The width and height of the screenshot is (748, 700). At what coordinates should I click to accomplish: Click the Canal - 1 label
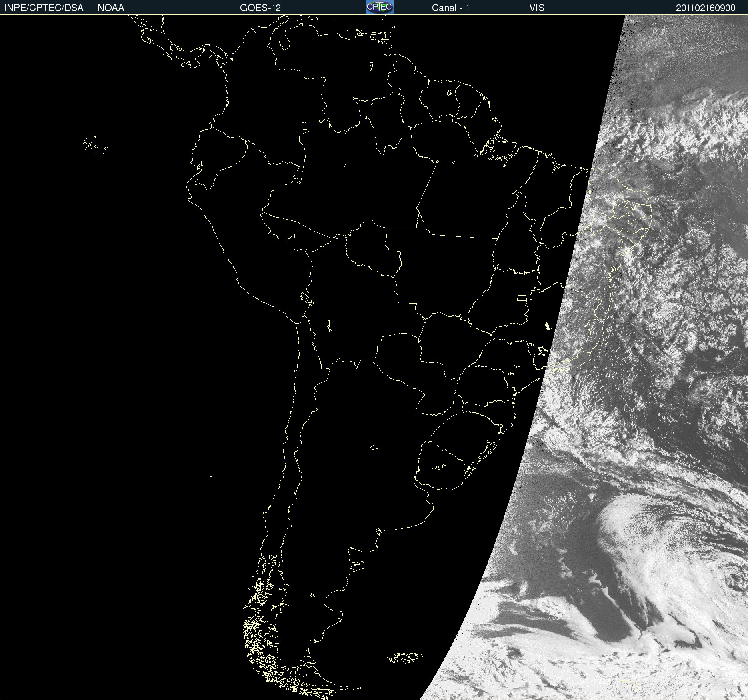tap(451, 8)
